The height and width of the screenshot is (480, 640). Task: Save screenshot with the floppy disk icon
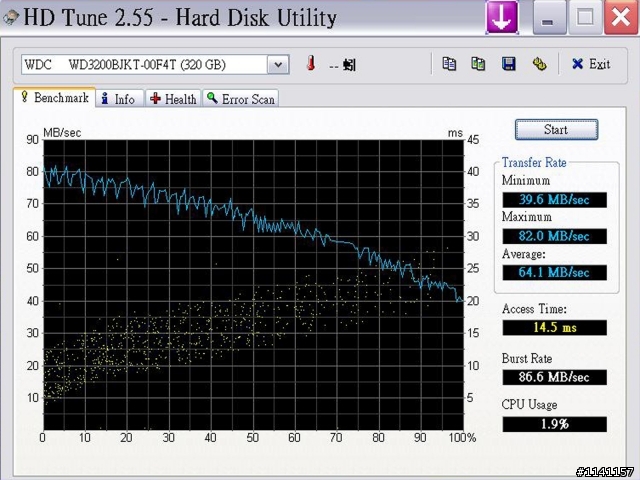509,64
